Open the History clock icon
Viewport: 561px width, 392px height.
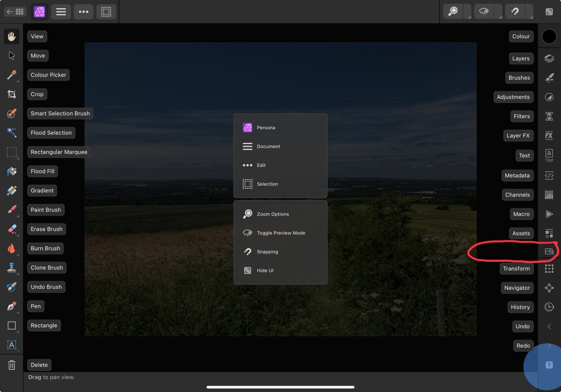click(549, 307)
